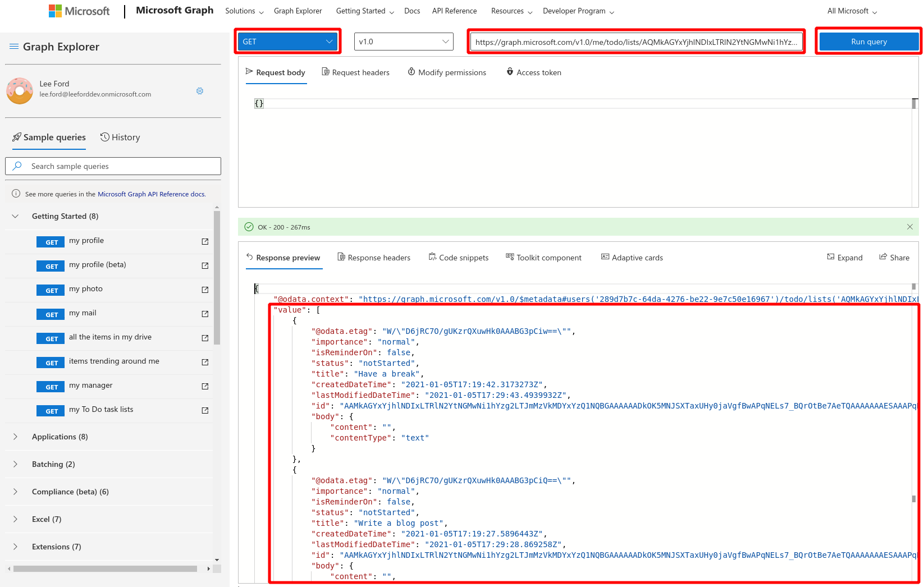Select the Request headers tab
Image resolution: width=924 pixels, height=587 pixels.
355,72
